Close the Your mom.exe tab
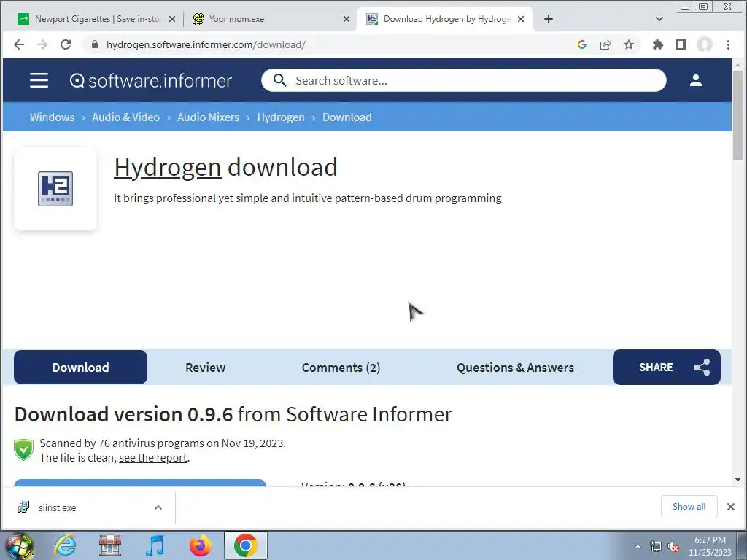Image resolution: width=747 pixels, height=560 pixels. tap(347, 19)
